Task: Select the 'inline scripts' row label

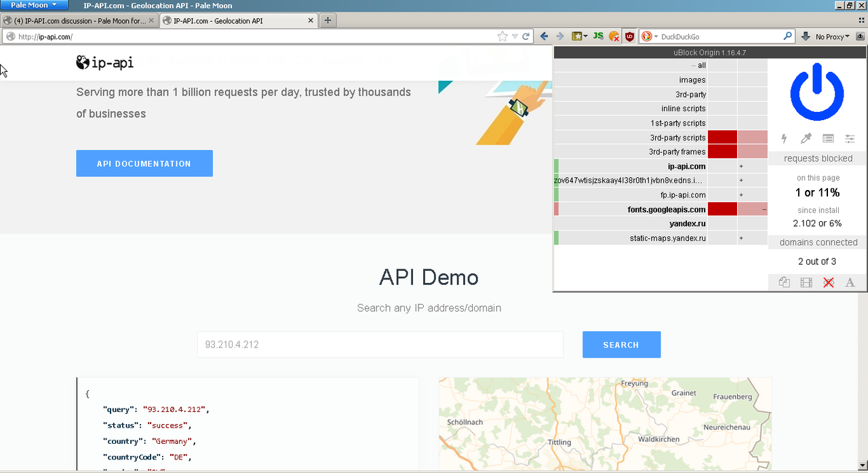Action: click(631, 109)
